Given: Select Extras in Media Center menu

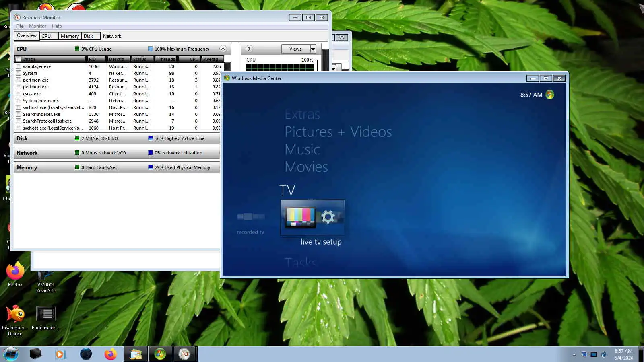Looking at the screenshot, I should [302, 114].
